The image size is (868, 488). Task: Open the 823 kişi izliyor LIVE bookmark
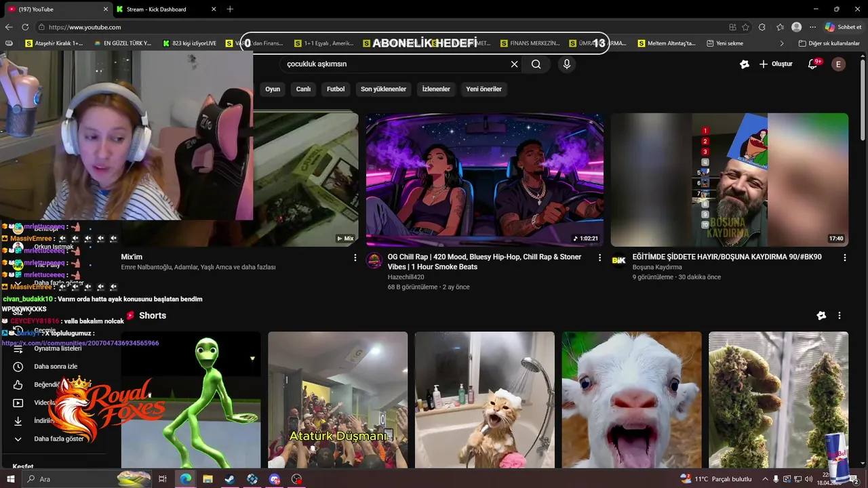(190, 43)
